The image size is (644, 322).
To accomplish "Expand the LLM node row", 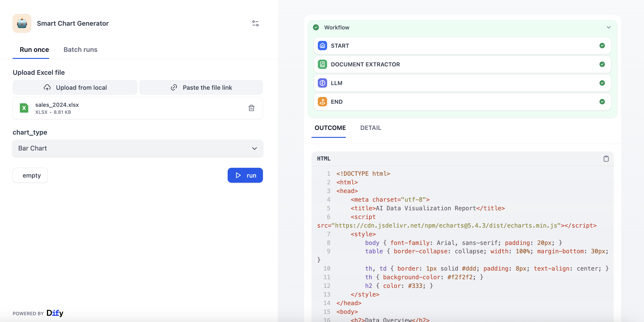I will point(462,83).
